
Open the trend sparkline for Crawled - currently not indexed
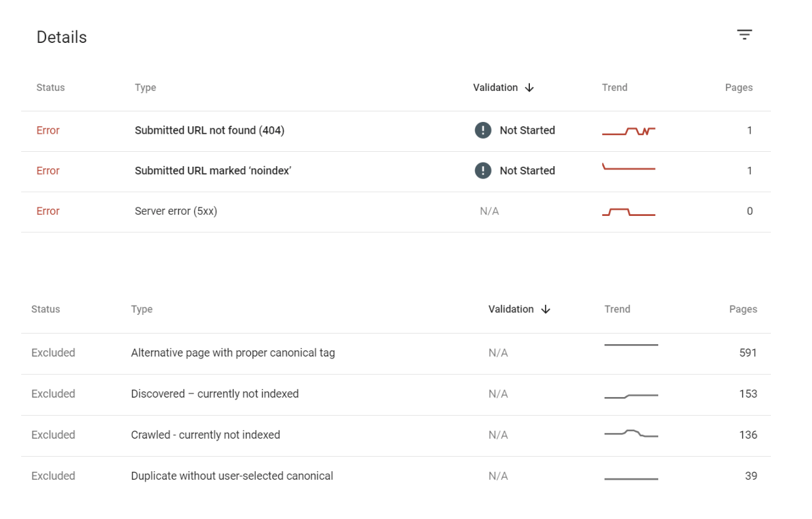[x=631, y=433]
